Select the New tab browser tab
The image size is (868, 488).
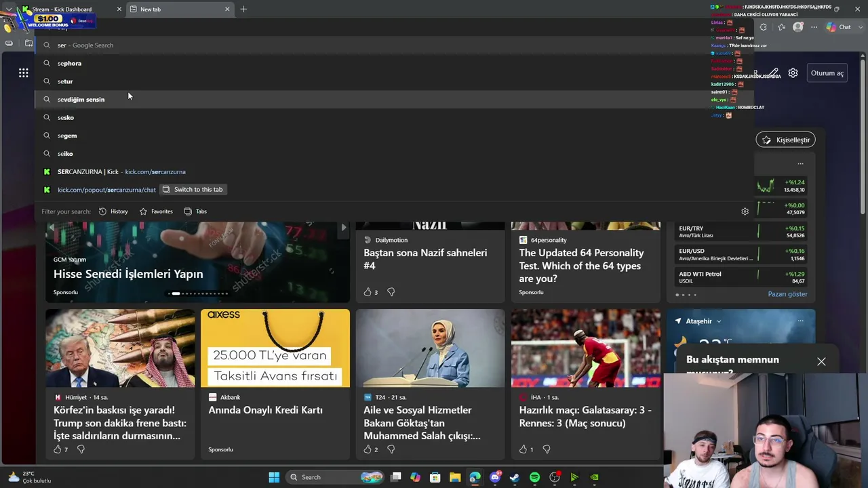click(180, 9)
